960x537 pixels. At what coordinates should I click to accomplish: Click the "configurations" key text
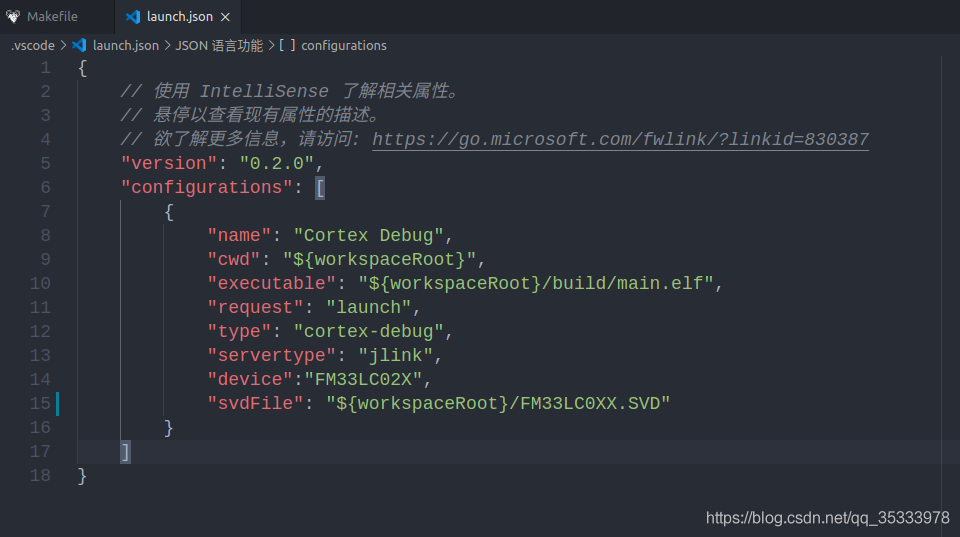coord(206,187)
